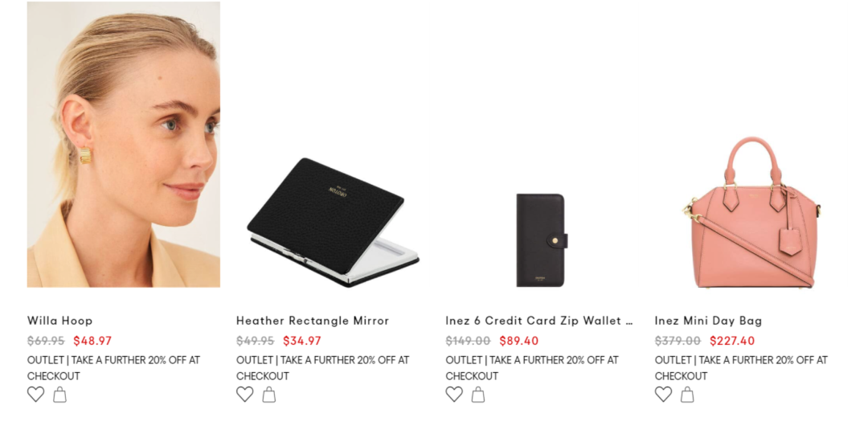View the black zip wallet image

click(542, 240)
